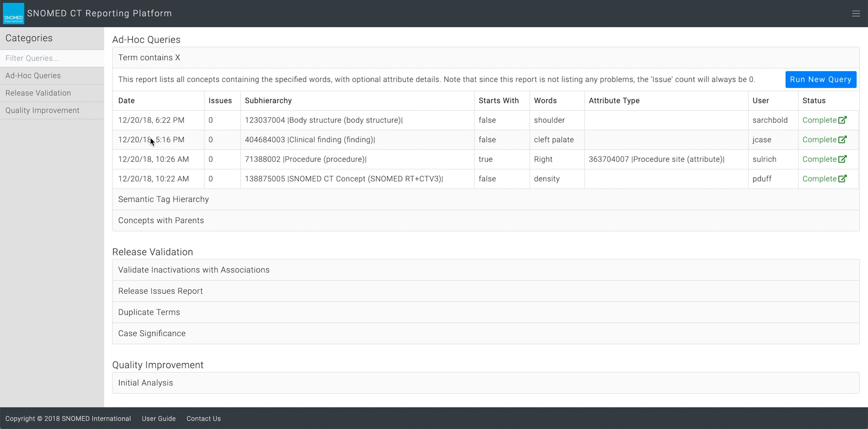Click the Categories sidebar heading
The width and height of the screenshot is (868, 429).
click(29, 38)
